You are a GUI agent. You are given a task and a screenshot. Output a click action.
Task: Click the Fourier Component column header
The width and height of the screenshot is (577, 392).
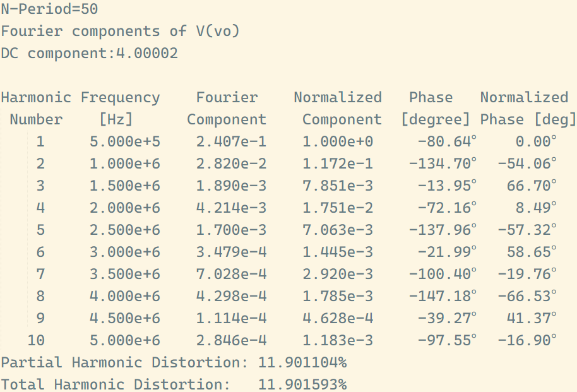point(227,108)
